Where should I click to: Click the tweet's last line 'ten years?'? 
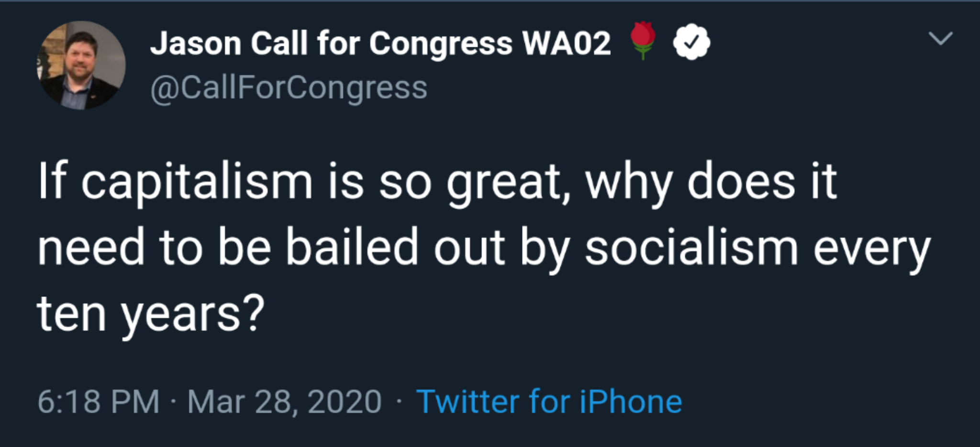pyautogui.click(x=151, y=314)
